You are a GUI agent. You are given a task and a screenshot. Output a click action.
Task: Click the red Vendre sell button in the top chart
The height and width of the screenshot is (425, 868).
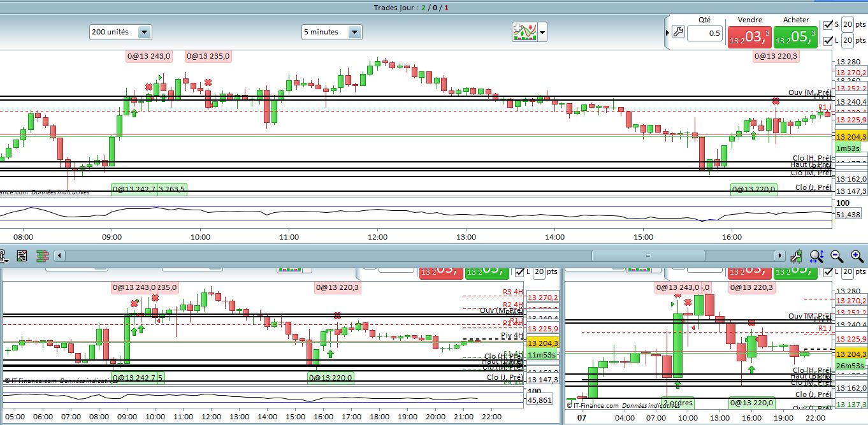[749, 37]
